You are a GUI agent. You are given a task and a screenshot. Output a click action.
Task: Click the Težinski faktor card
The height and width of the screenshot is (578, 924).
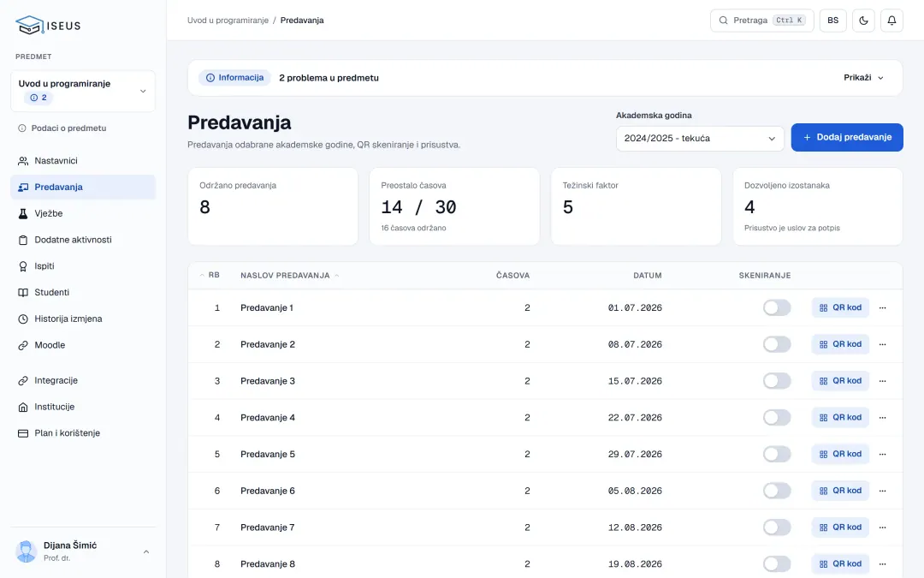click(636, 206)
